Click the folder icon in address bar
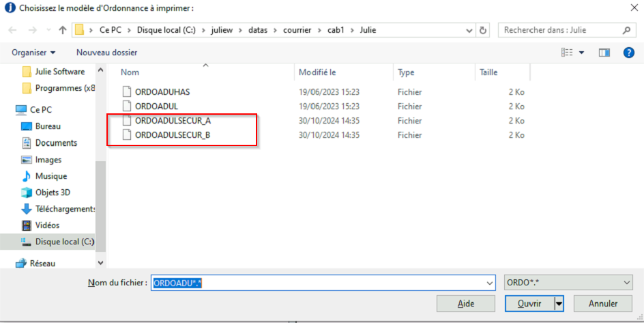 coord(80,30)
